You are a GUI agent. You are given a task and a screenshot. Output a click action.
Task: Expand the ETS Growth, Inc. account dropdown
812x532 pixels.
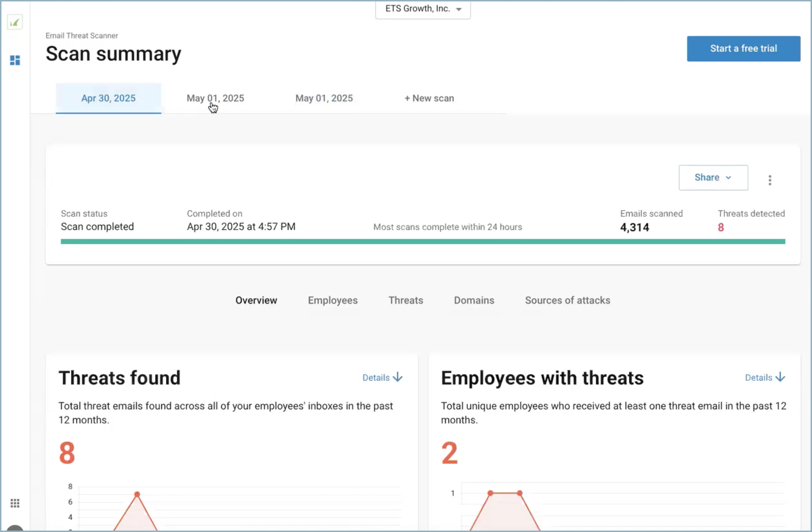coord(423,9)
